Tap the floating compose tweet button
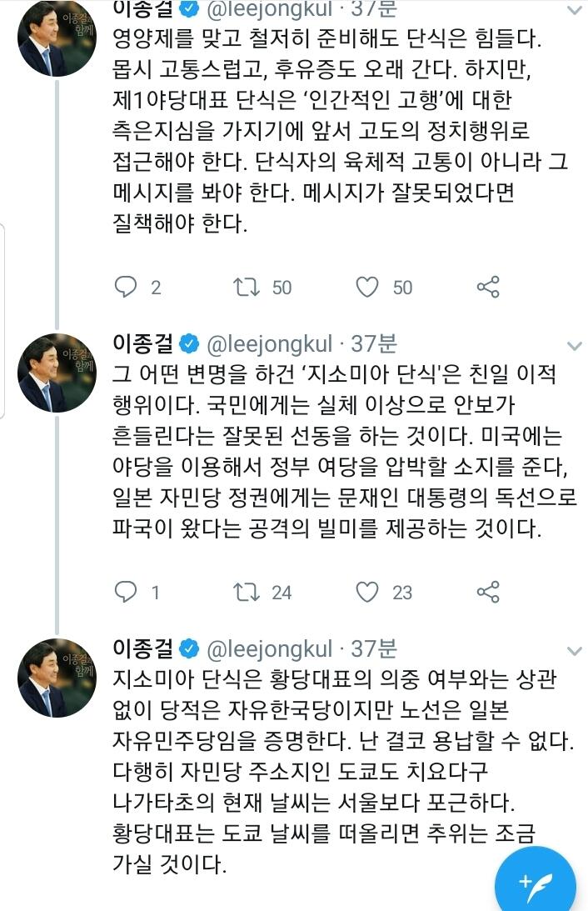588x911 pixels. [x=536, y=883]
